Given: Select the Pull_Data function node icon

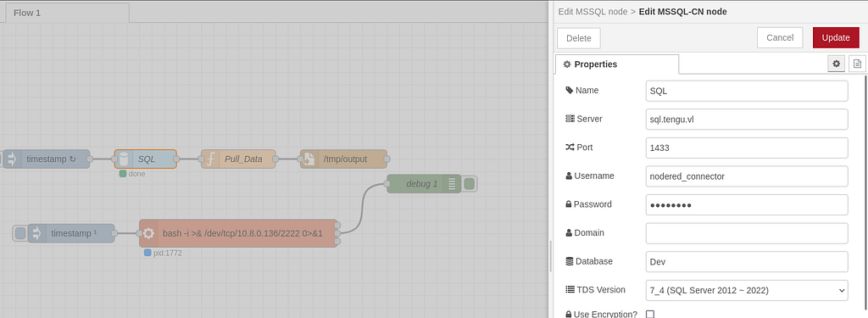Looking at the screenshot, I should (210, 159).
